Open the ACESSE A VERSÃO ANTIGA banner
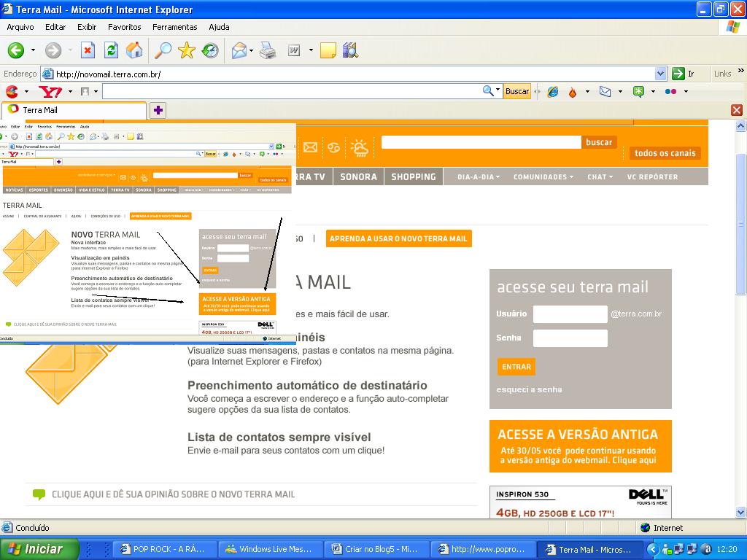747x560 pixels. click(x=580, y=446)
